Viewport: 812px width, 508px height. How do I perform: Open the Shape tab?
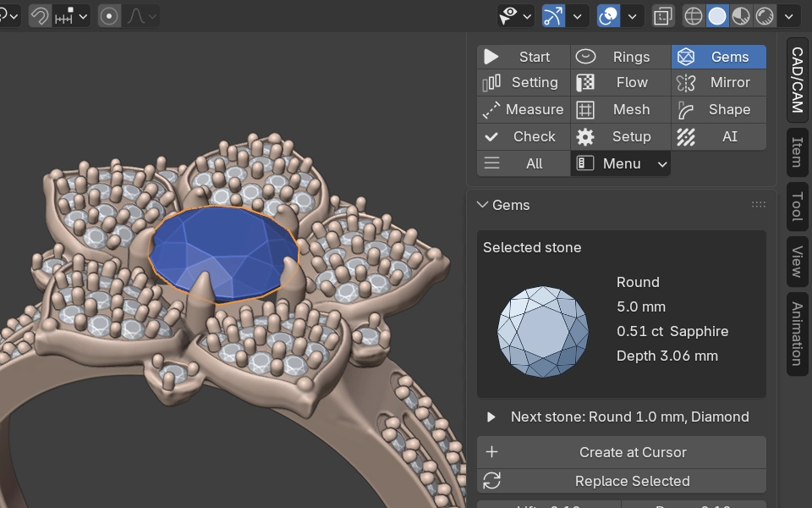tap(718, 109)
